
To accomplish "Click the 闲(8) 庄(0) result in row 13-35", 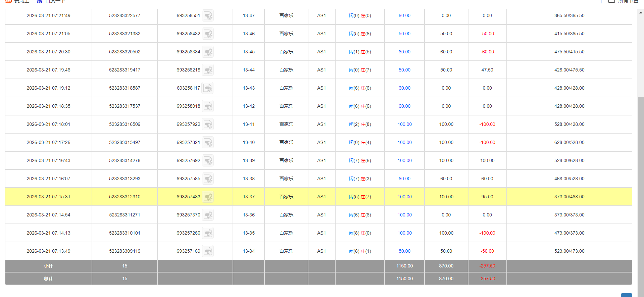I will pos(360,233).
